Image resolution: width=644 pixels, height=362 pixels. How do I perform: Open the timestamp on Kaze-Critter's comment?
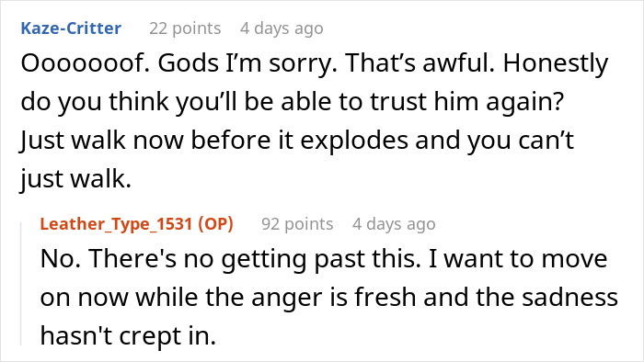point(282,28)
